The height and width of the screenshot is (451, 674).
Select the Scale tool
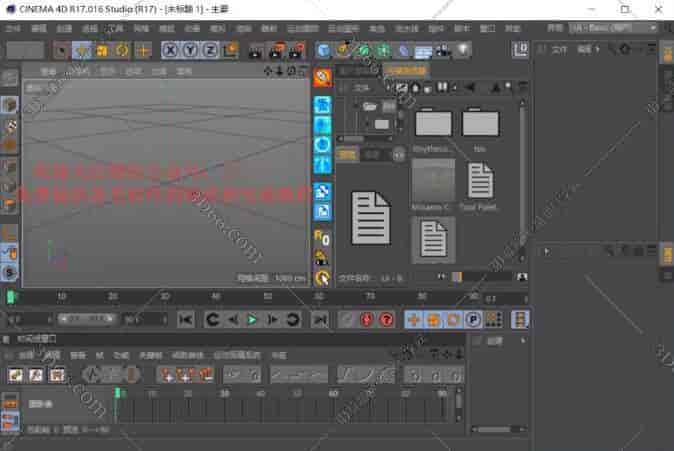(x=102, y=51)
